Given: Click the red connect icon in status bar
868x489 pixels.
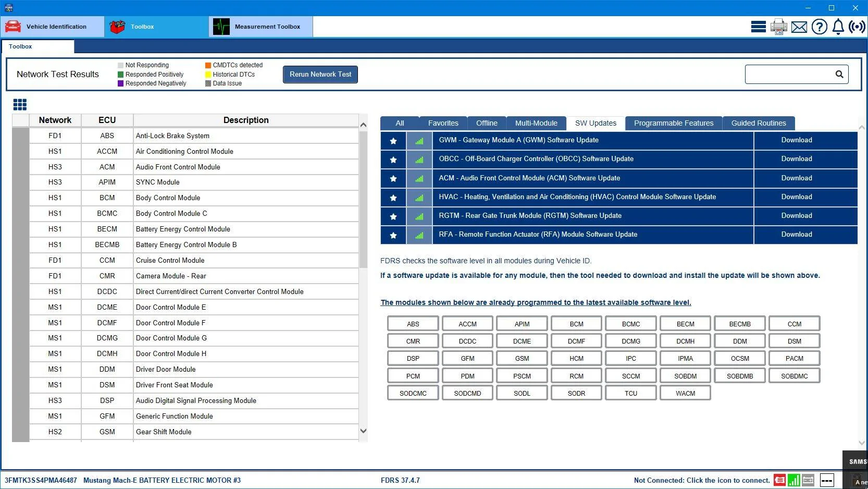Looking at the screenshot, I should click(779, 480).
